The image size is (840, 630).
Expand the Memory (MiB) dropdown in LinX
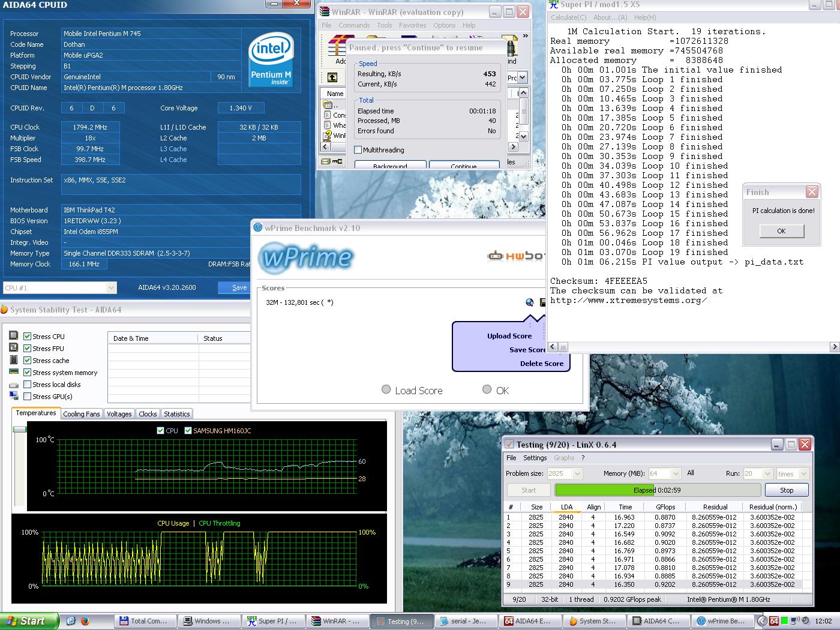point(676,473)
